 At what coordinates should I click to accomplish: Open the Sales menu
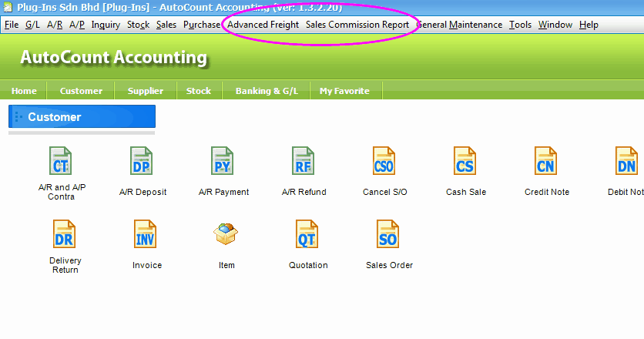(x=166, y=25)
